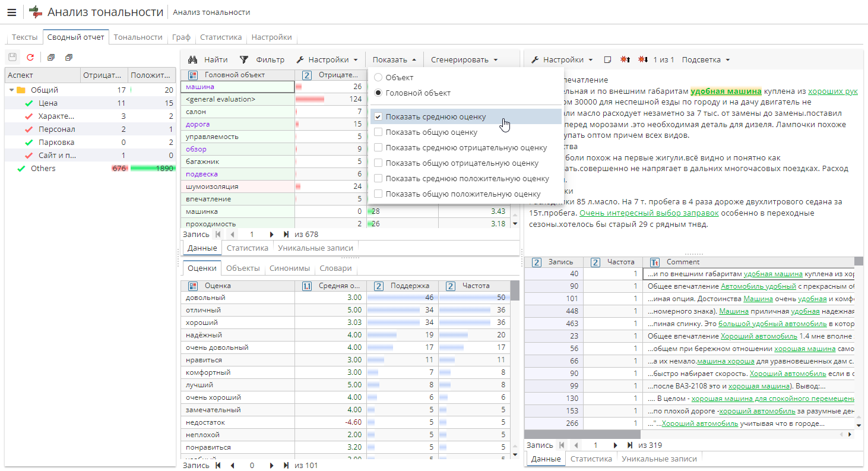Switch to the Словари tab
868x471 pixels.
click(335, 268)
